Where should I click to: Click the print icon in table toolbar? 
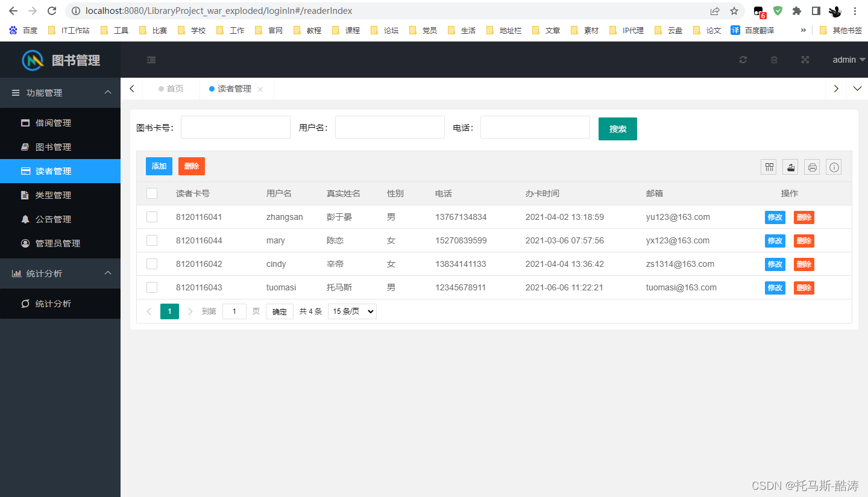812,167
